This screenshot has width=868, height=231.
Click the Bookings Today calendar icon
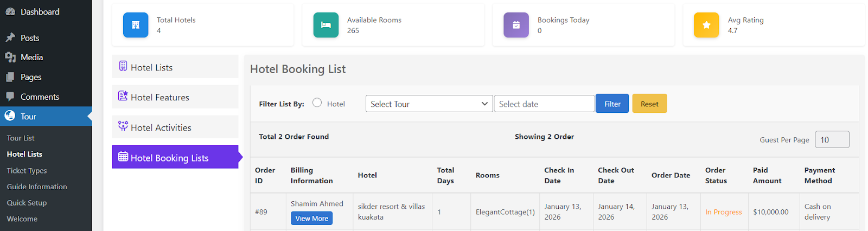(x=516, y=25)
